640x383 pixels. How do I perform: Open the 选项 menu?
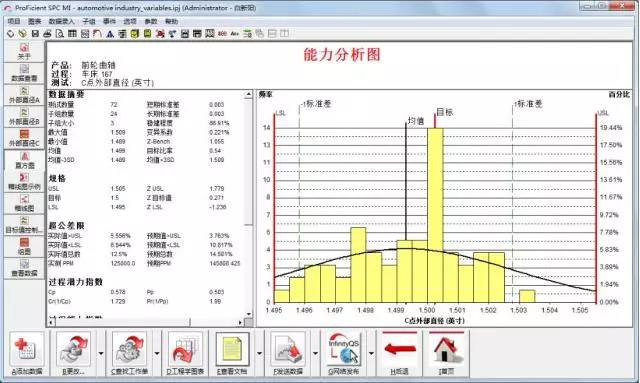pos(130,21)
